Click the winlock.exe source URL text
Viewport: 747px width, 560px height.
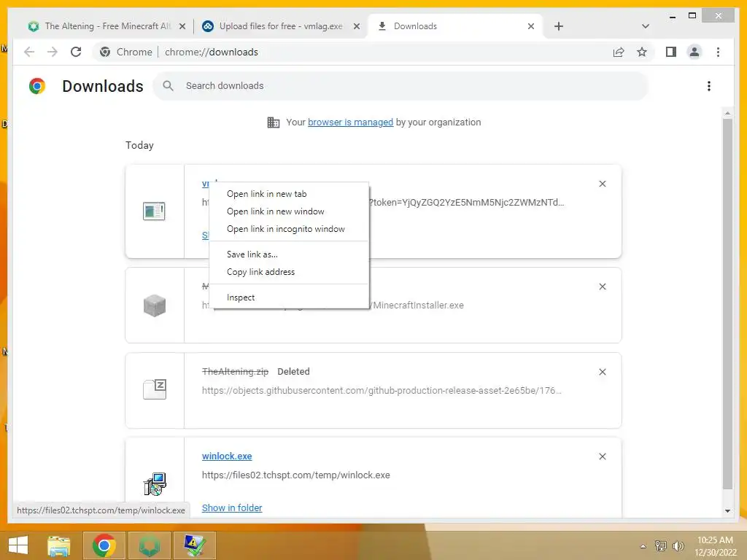click(296, 475)
